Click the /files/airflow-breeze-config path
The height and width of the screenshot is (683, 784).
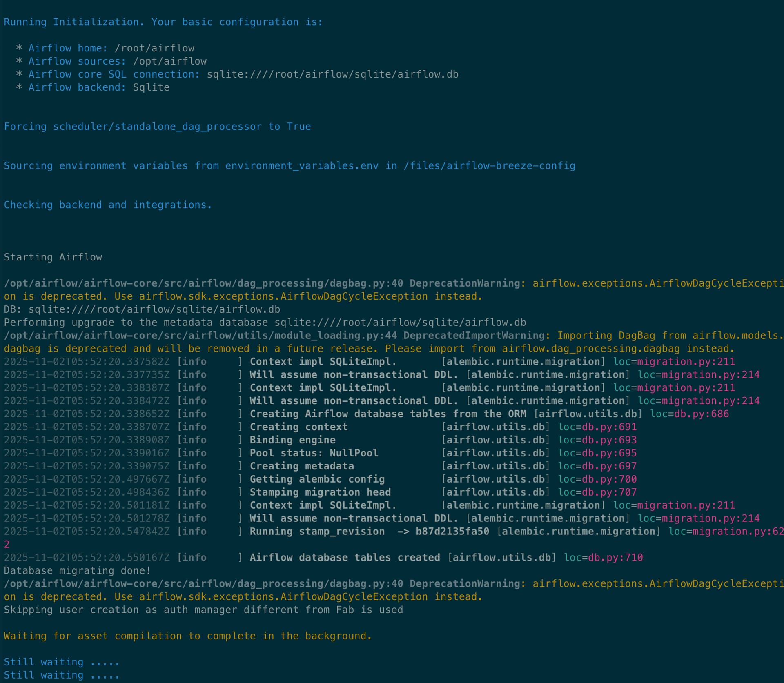point(489,166)
